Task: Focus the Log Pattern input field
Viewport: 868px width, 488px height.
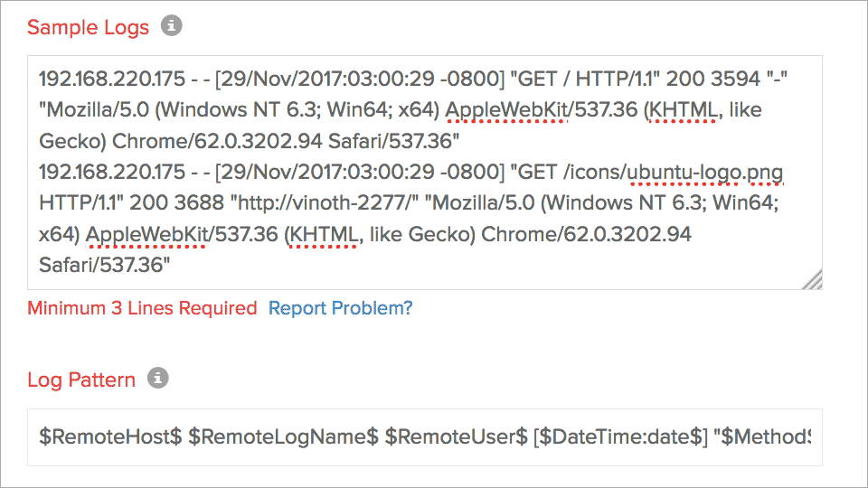Action: (425, 436)
